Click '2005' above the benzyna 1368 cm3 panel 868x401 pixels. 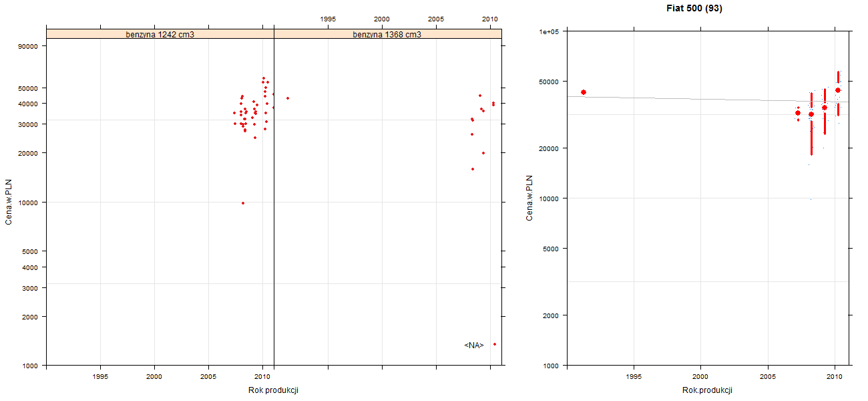pyautogui.click(x=436, y=19)
